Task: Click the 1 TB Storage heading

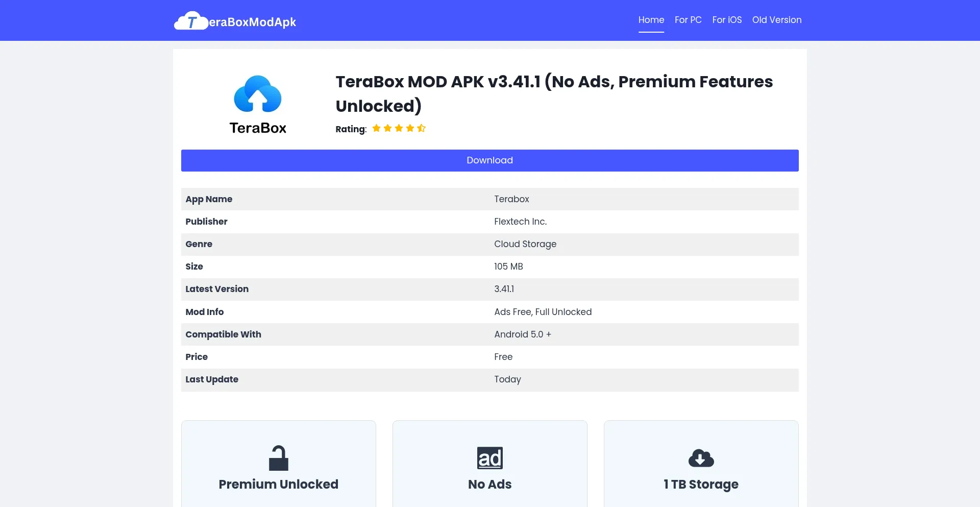Action: coord(701,484)
